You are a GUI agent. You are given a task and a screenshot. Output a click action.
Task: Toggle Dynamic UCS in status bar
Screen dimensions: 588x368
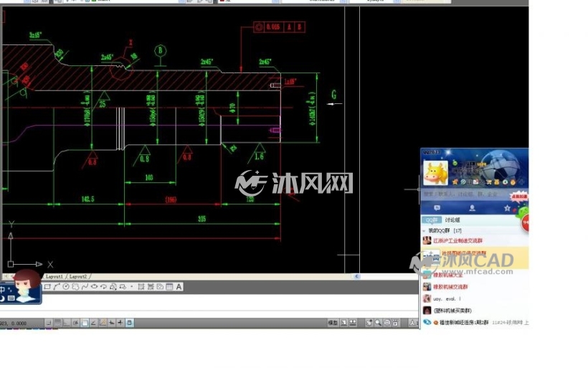(x=103, y=323)
